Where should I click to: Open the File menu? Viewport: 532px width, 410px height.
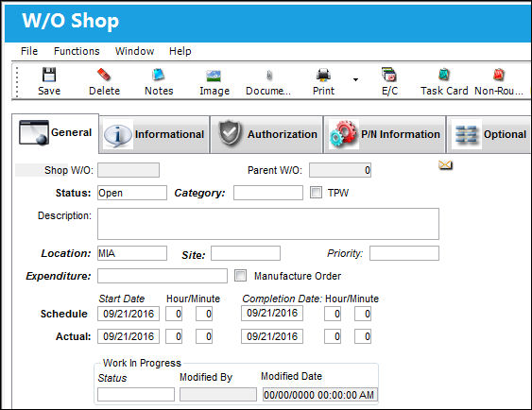(29, 51)
